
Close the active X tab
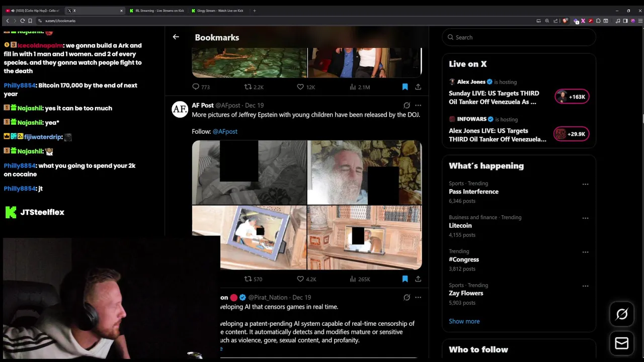coord(121,11)
